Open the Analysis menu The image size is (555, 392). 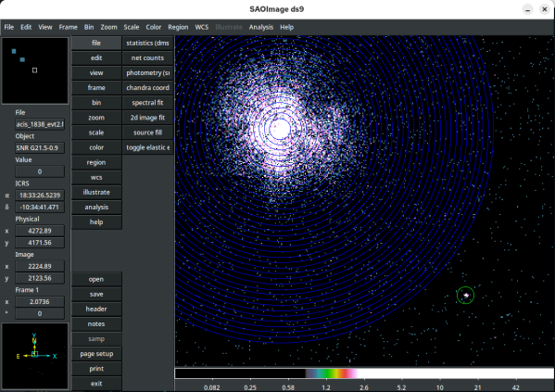(x=261, y=27)
